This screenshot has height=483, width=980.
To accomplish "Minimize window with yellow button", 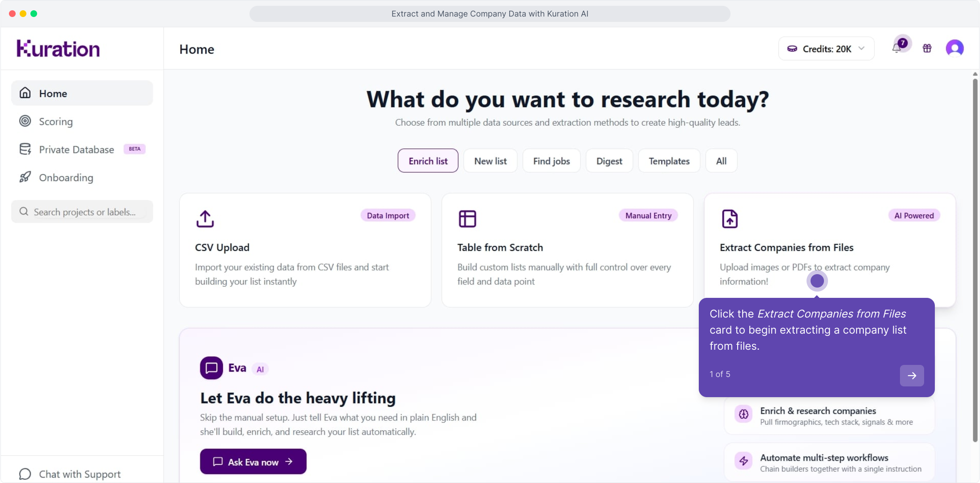I will pyautogui.click(x=23, y=13).
